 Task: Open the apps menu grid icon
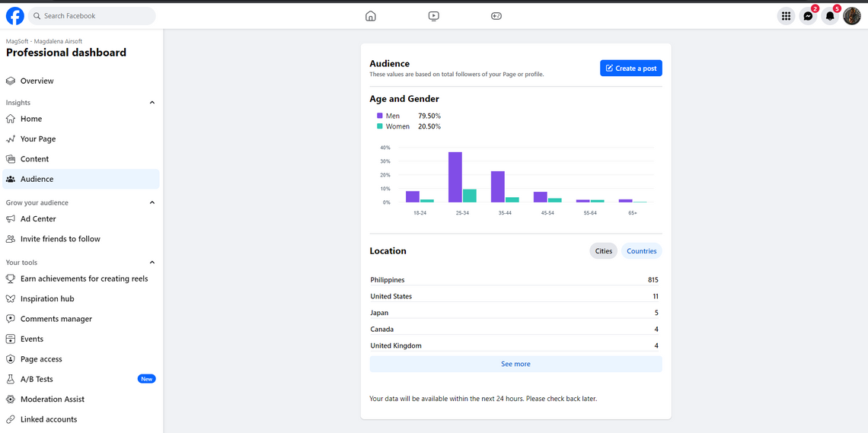click(786, 16)
